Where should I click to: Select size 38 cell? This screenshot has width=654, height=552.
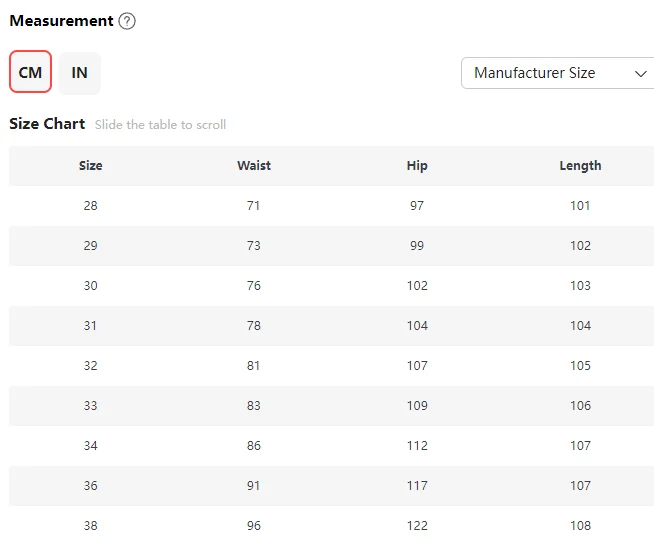click(91, 526)
